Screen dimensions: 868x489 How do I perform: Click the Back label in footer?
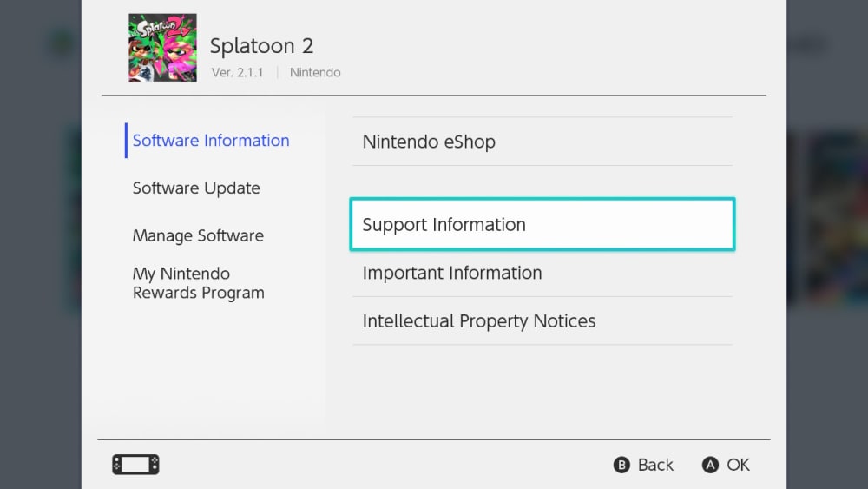(655, 465)
